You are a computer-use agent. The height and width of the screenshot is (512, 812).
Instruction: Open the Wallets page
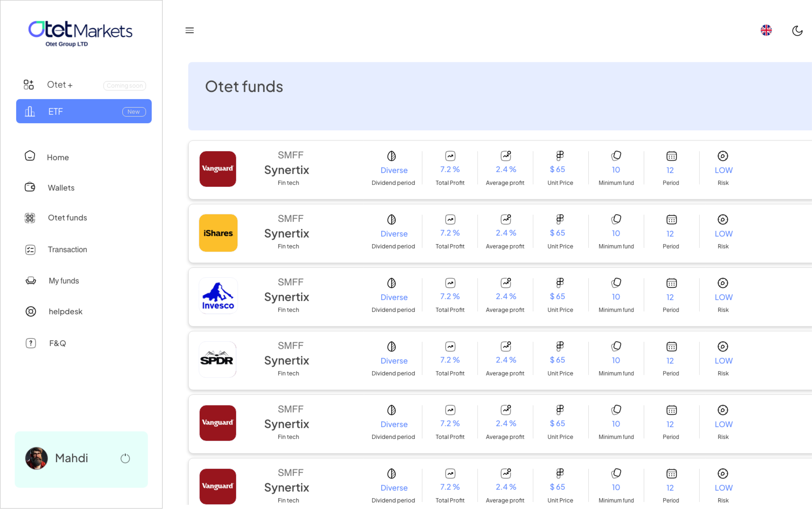[61, 187]
